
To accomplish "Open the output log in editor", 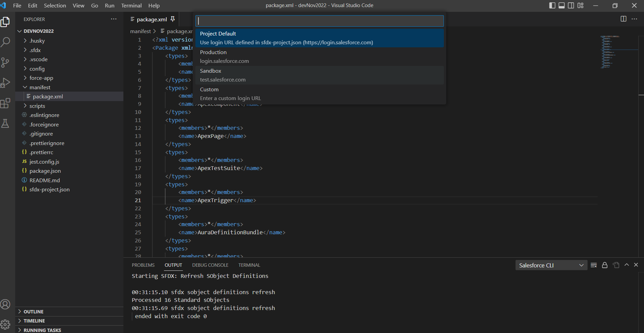I will point(616,265).
